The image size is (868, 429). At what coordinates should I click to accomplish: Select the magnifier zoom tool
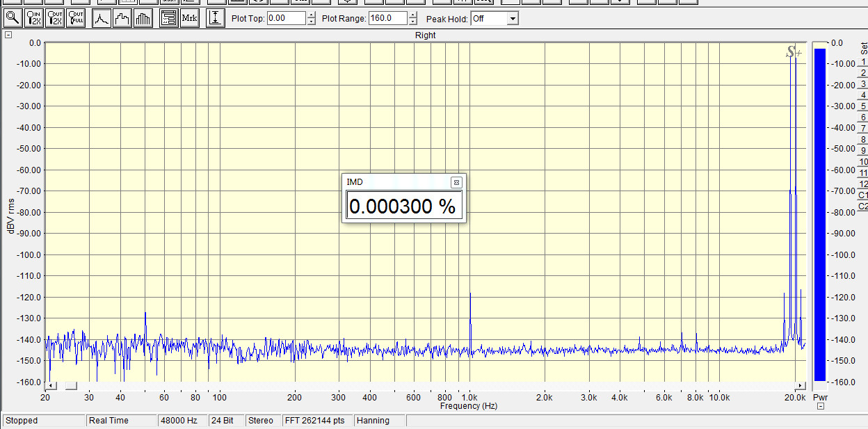[x=13, y=18]
